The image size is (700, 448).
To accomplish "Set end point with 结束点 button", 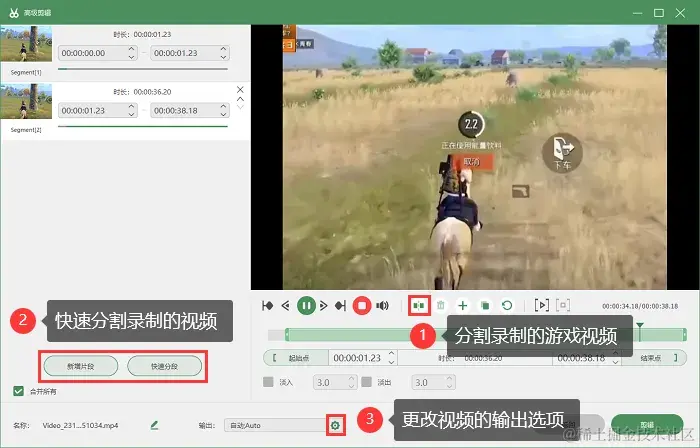I will (x=654, y=358).
